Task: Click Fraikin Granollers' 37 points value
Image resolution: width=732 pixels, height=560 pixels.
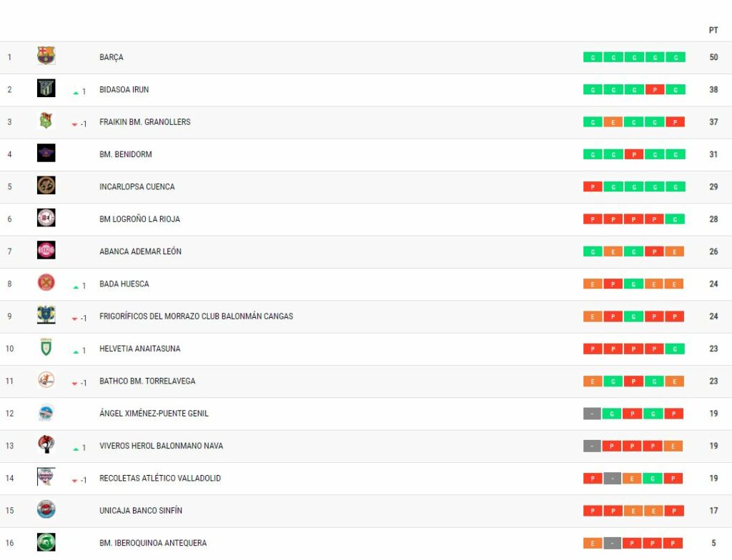Action: (x=713, y=122)
